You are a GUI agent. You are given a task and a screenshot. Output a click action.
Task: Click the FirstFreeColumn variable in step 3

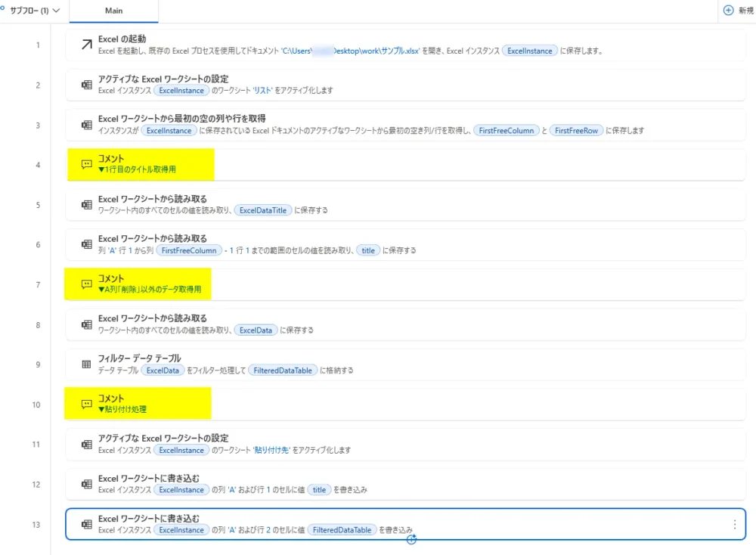507,131
